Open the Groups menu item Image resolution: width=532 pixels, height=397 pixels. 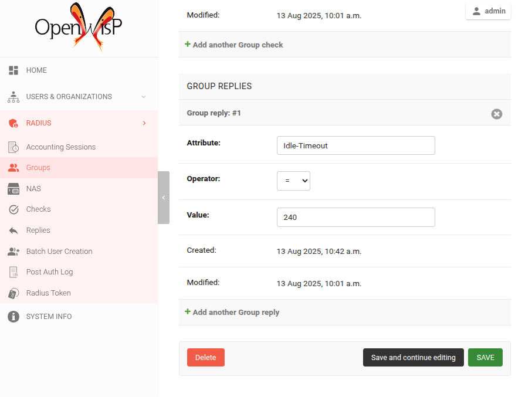click(38, 168)
